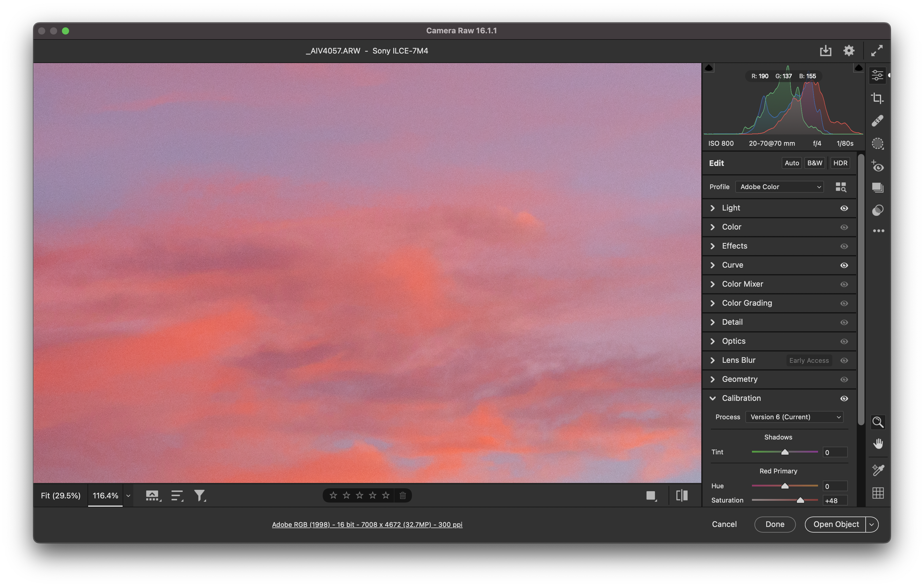This screenshot has width=924, height=587.
Task: Enable the B&W editing mode
Action: (815, 163)
